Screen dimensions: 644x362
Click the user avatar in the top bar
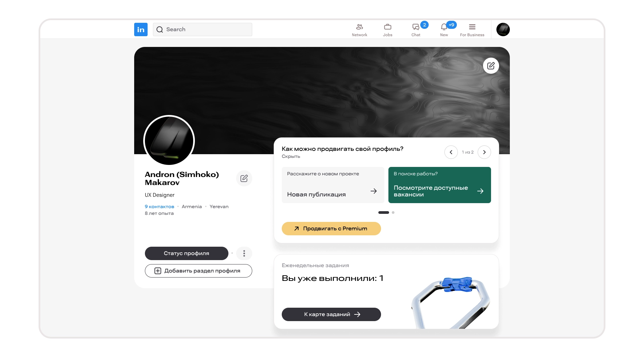[503, 29]
